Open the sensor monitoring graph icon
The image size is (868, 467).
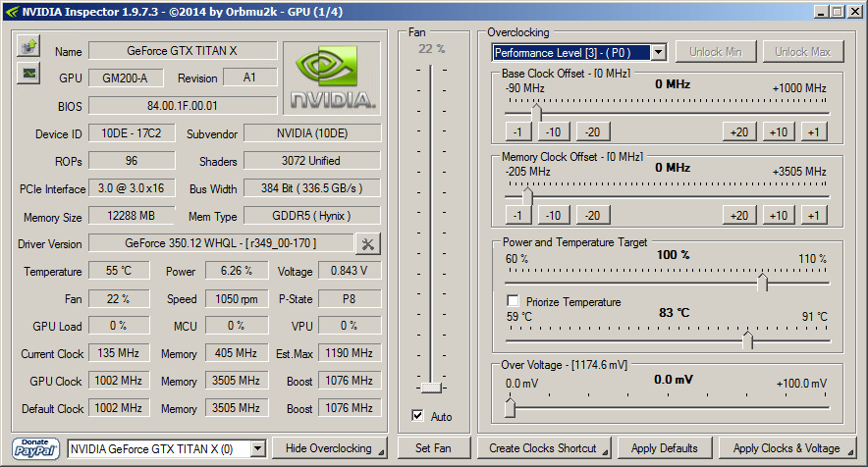coord(28,73)
